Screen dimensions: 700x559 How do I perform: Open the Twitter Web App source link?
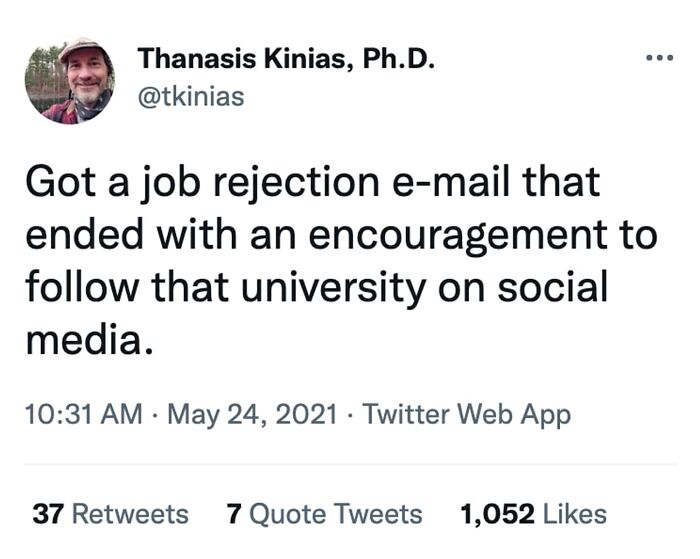[x=467, y=415]
